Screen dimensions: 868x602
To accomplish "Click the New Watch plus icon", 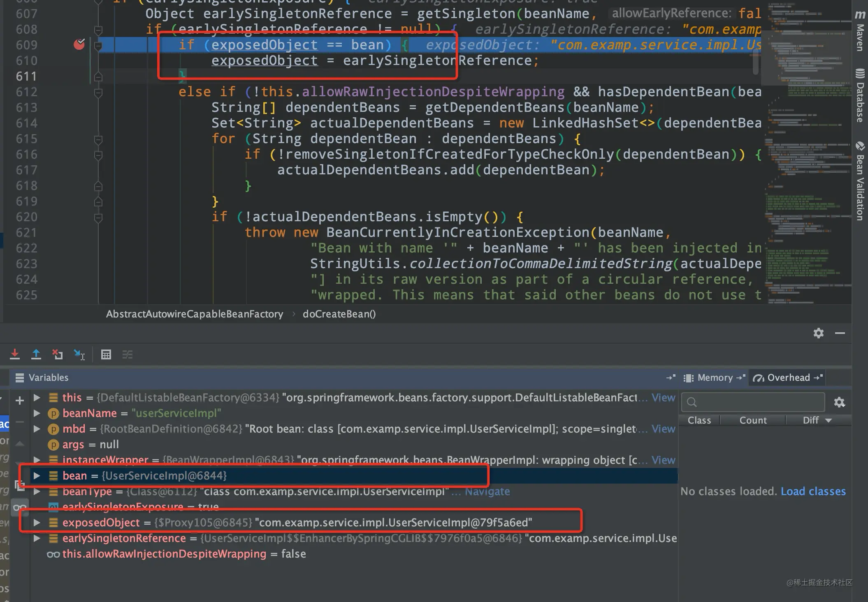I will click(x=19, y=401).
